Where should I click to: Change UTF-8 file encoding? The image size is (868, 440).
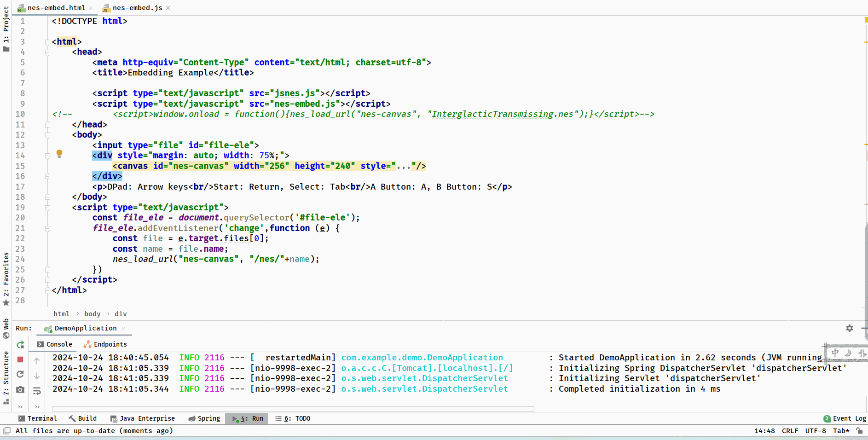[816, 431]
